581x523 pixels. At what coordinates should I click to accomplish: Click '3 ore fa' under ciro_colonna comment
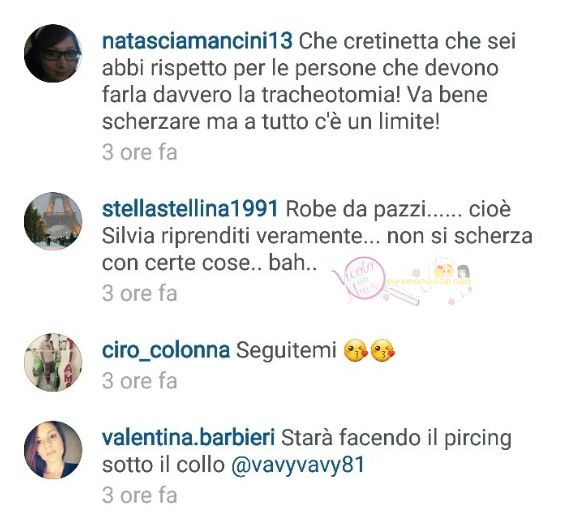[x=140, y=381]
